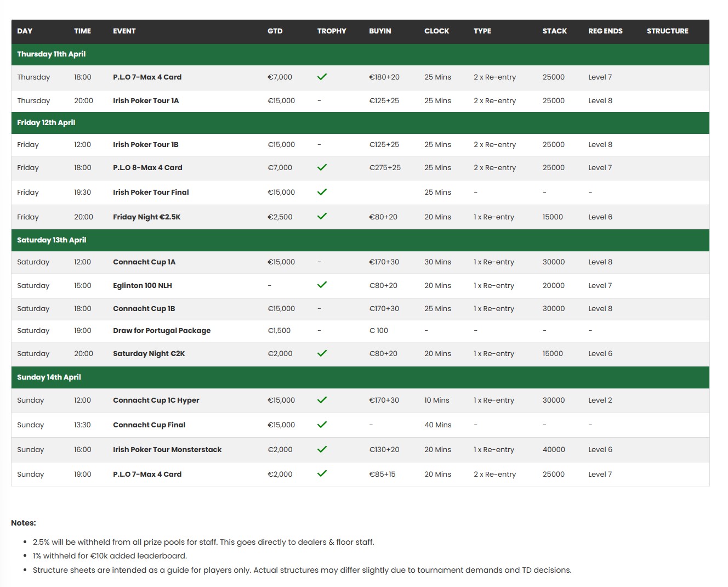The width and height of the screenshot is (728, 587).
Task: Click trophy checkmark for Thursday P.L.O 7-Max
Action: click(x=322, y=77)
